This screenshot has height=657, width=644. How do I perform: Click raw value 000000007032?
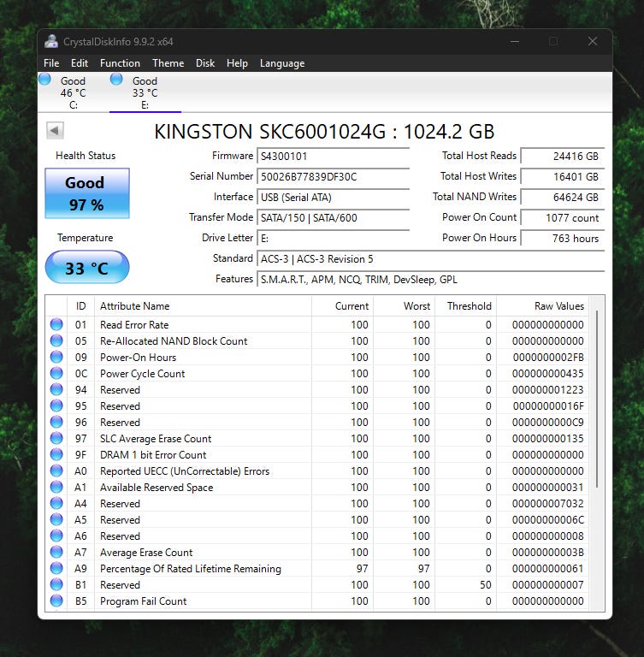coord(547,504)
